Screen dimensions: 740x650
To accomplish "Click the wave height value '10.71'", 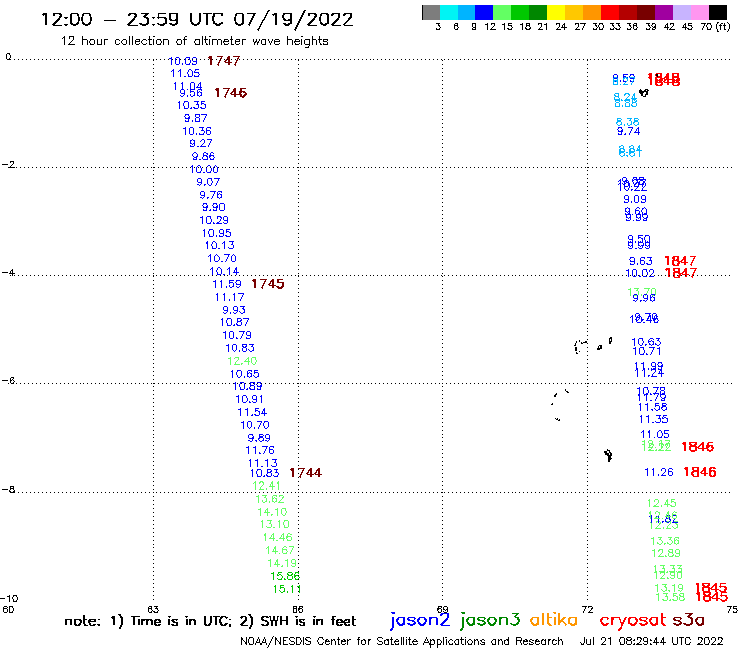I will click(647, 351).
